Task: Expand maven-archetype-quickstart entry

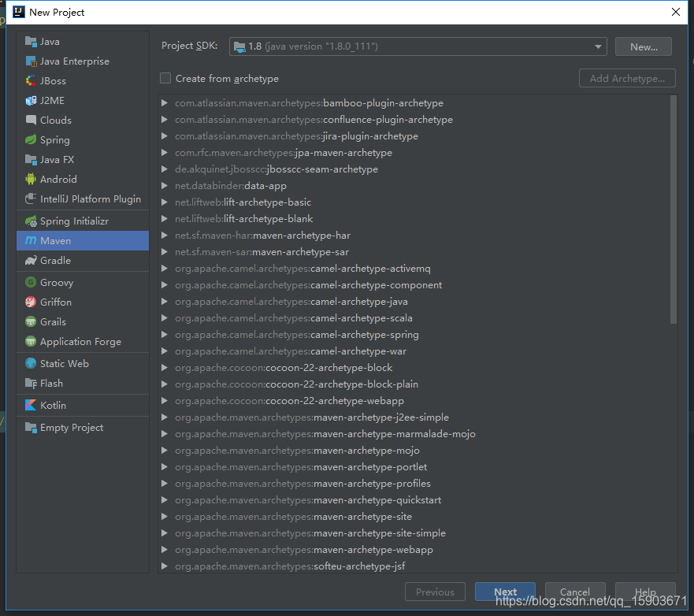Action: 164,500
